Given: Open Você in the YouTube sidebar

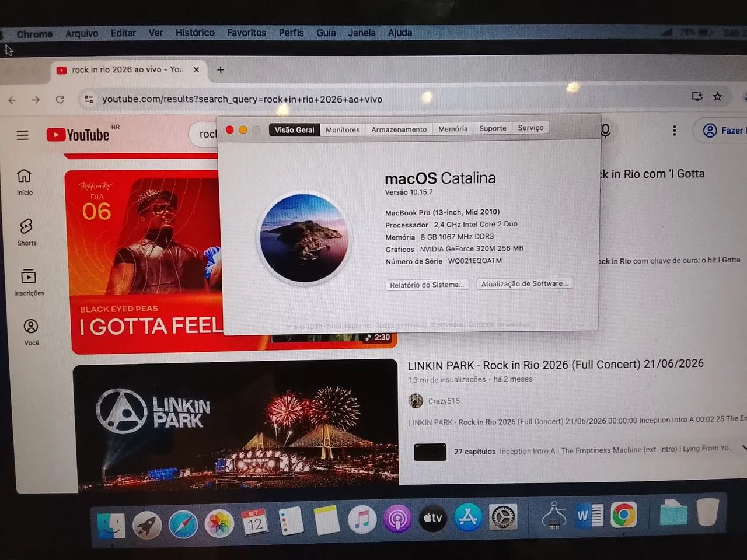Looking at the screenshot, I should tap(31, 332).
